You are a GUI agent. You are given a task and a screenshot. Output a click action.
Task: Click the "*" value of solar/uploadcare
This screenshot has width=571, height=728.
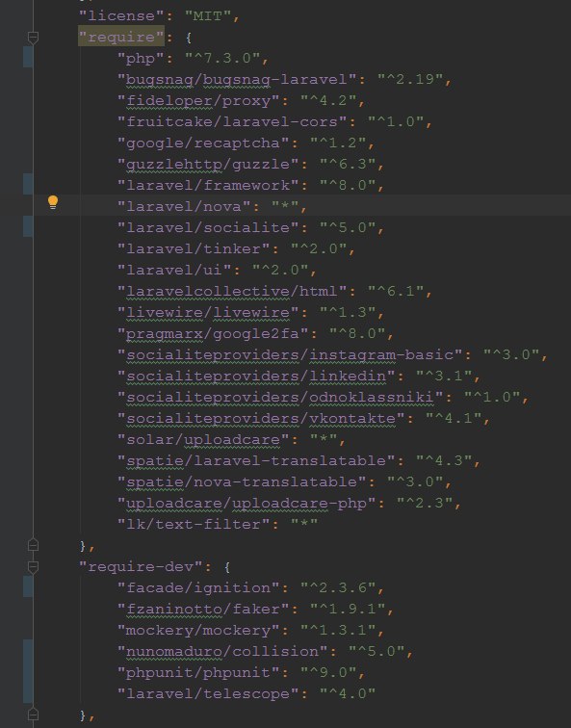324,439
